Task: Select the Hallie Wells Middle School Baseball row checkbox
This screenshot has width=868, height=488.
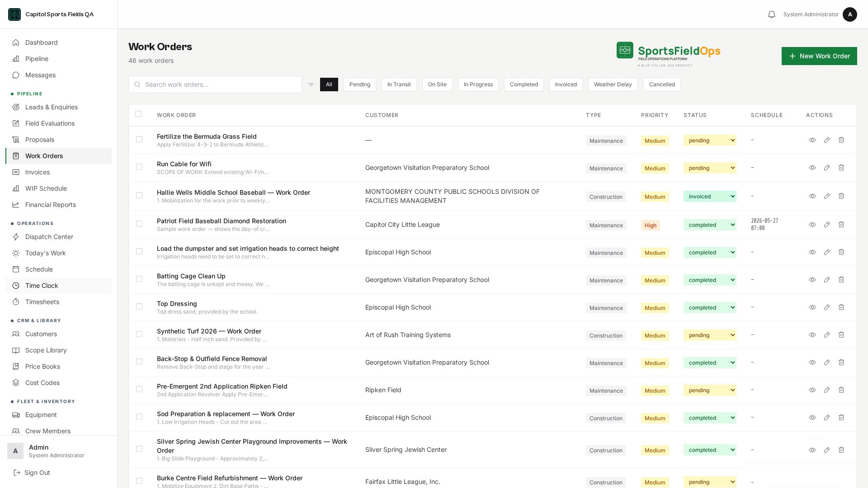Action: (x=139, y=196)
